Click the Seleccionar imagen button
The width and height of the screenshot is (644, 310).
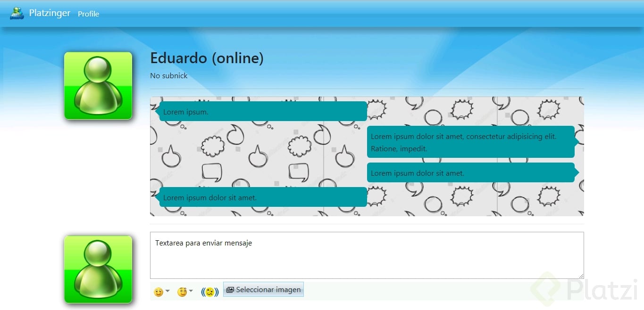click(x=263, y=290)
